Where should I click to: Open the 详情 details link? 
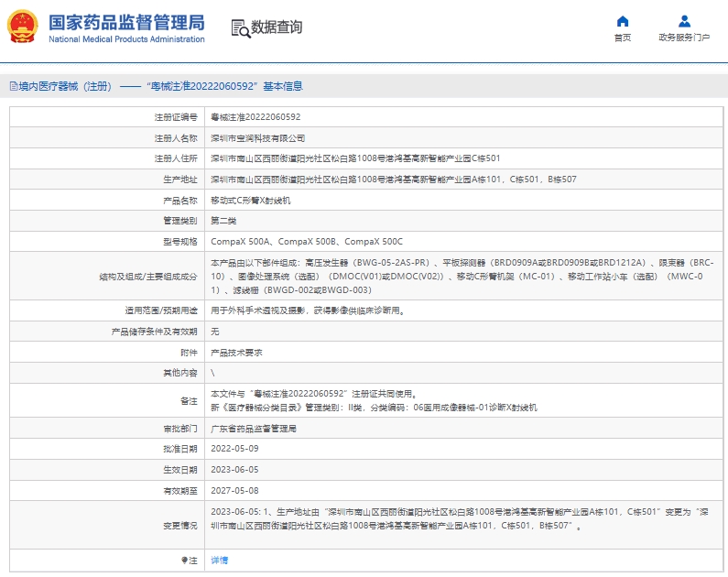(219, 561)
